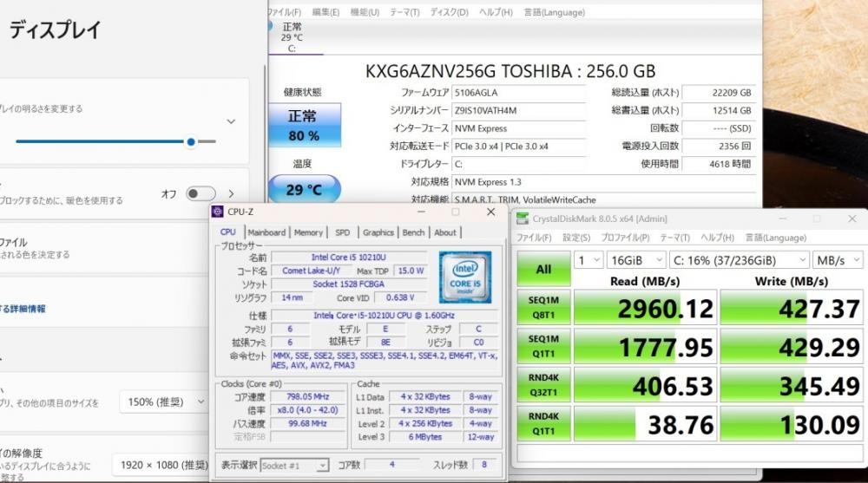Open CrystalDiskInfo ヘルプ(H) menu
This screenshot has height=483, width=868.
click(496, 12)
